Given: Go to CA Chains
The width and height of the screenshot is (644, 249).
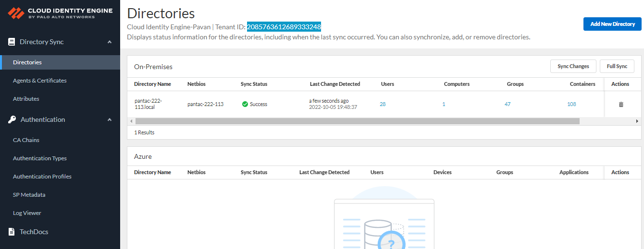Looking at the screenshot, I should pos(26,140).
